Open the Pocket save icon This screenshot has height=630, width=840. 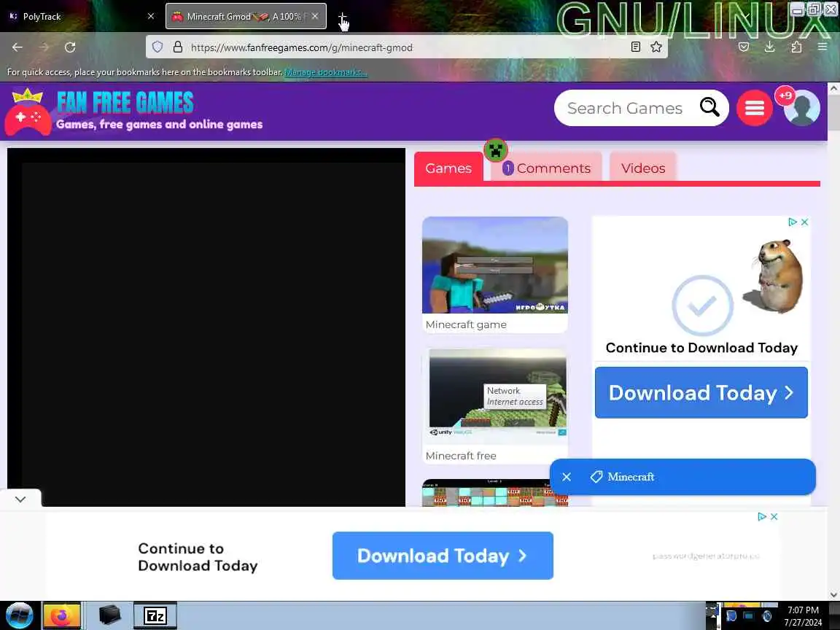pos(744,47)
